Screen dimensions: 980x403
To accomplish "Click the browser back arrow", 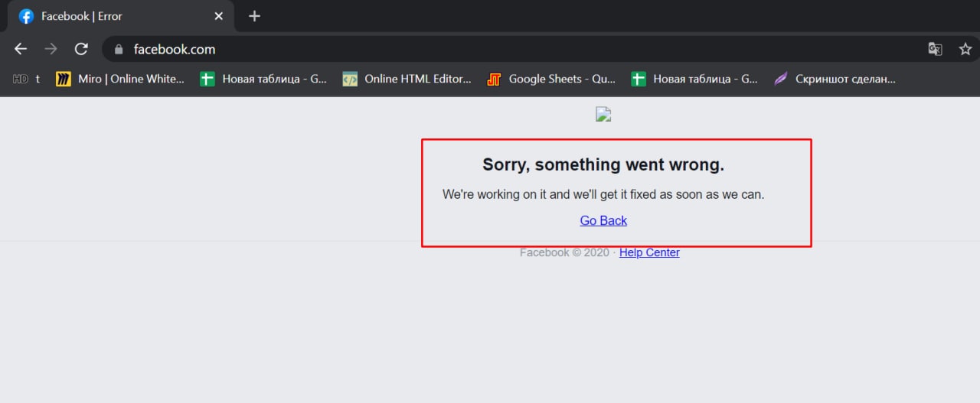I will click(x=21, y=49).
